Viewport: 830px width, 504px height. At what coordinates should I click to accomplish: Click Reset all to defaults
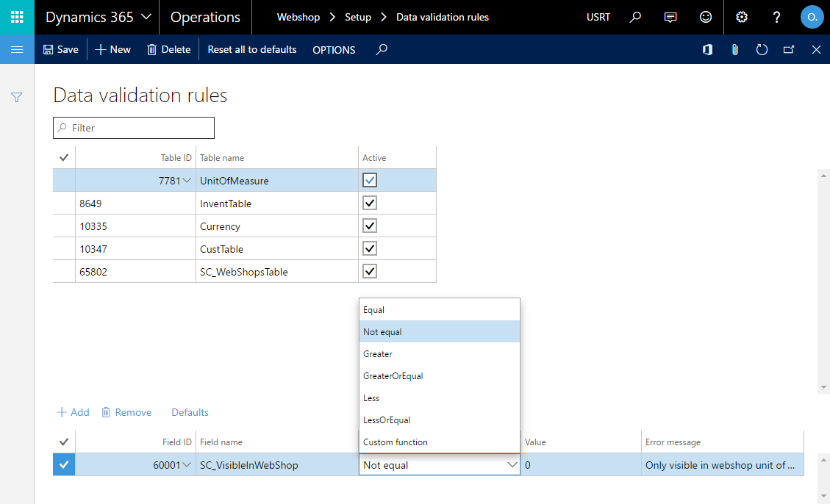click(252, 49)
